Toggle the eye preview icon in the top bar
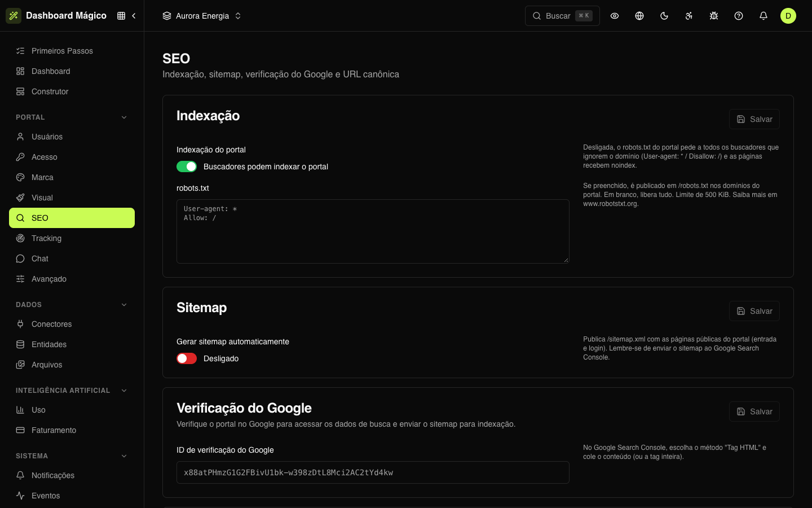Viewport: 812px width, 508px height. (615, 16)
